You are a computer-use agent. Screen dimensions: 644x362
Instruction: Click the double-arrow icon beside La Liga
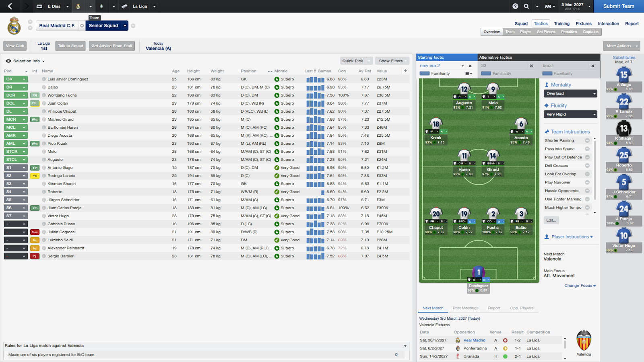(124, 6)
